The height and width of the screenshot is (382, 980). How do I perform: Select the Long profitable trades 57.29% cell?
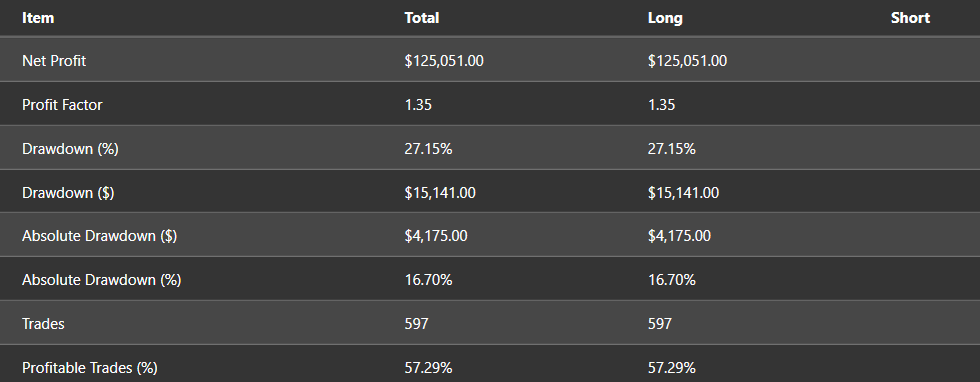tap(672, 368)
